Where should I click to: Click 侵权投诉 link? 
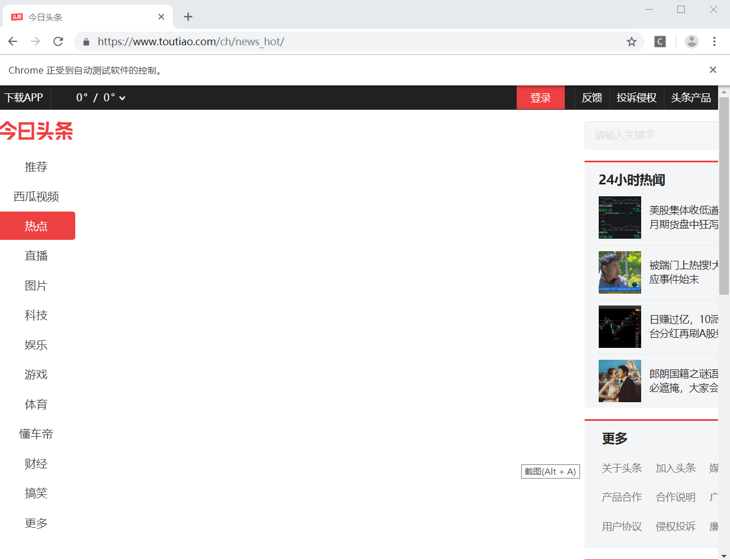[x=676, y=526]
